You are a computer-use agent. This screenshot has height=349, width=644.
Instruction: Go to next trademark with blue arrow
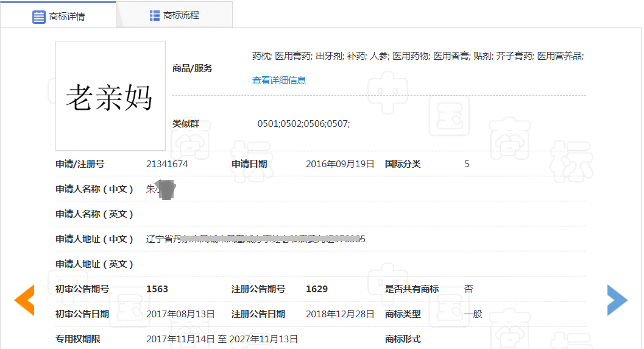[x=617, y=300]
